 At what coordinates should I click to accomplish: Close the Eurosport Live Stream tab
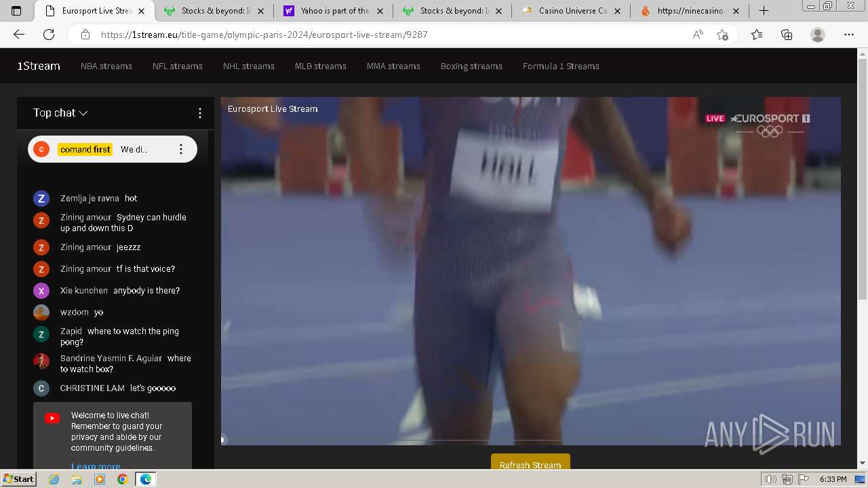[x=141, y=11]
